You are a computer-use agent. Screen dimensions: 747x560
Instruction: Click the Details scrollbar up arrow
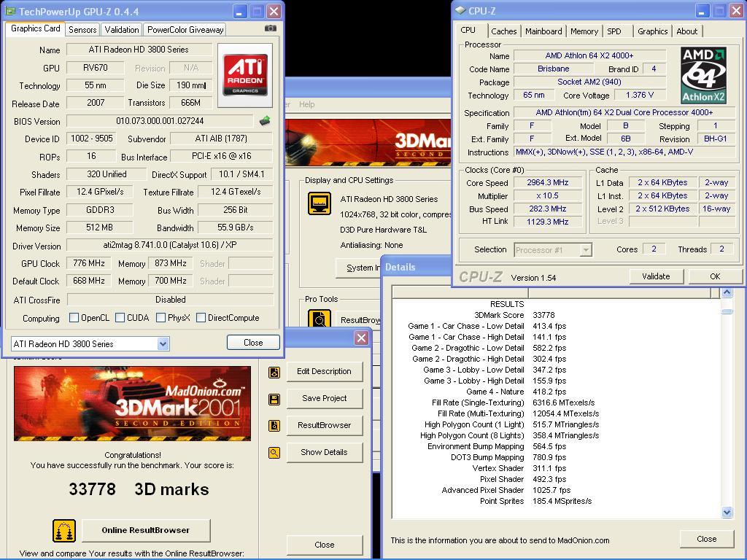point(727,292)
